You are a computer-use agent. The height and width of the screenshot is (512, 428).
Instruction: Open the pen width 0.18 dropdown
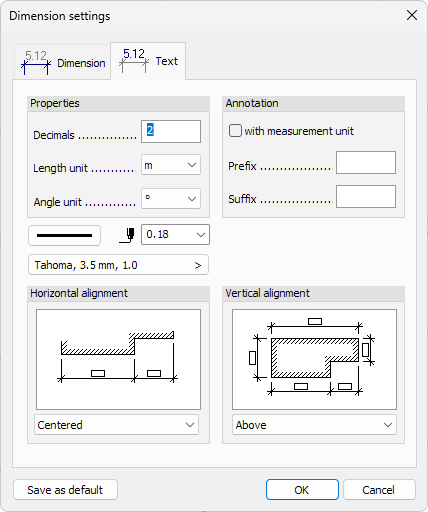175,235
